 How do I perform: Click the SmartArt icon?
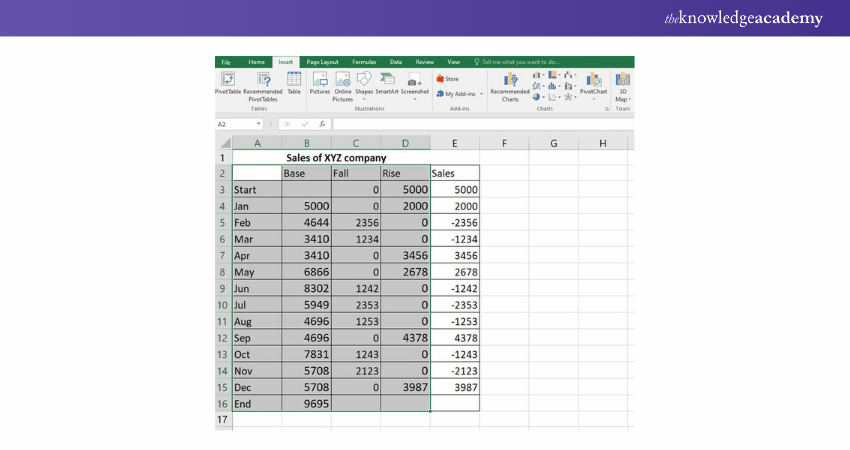[x=386, y=82]
